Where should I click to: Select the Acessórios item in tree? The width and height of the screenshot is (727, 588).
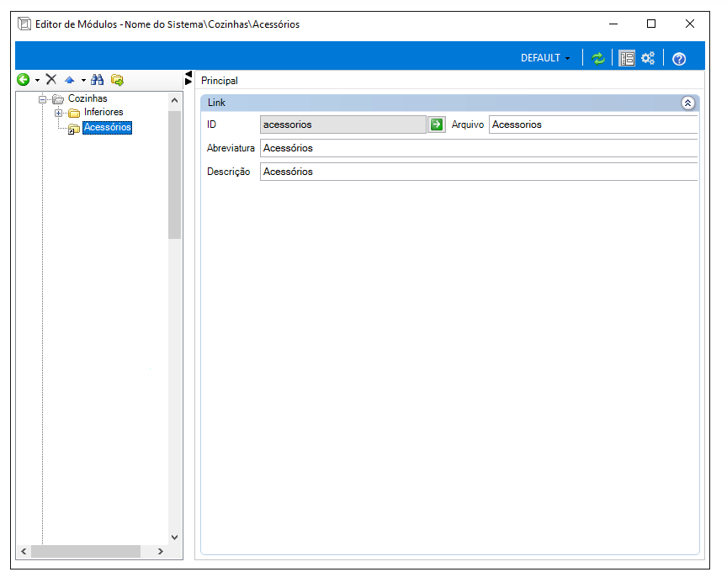108,127
